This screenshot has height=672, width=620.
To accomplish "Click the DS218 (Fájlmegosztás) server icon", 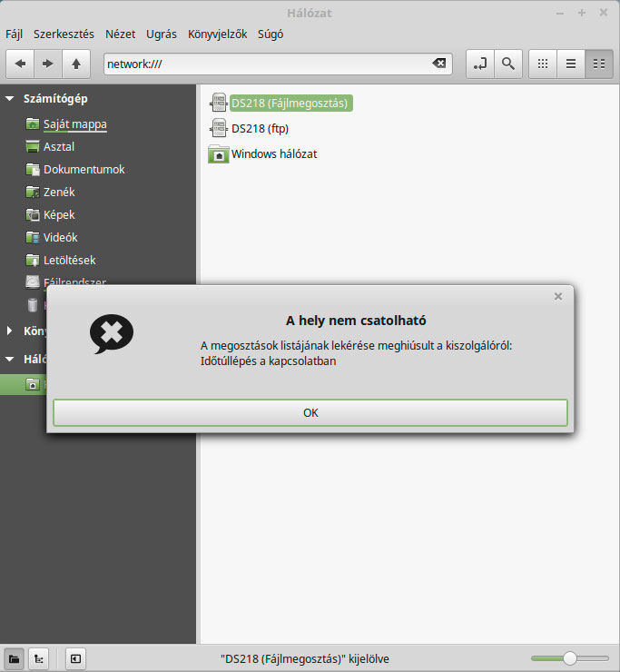I will [x=218, y=103].
